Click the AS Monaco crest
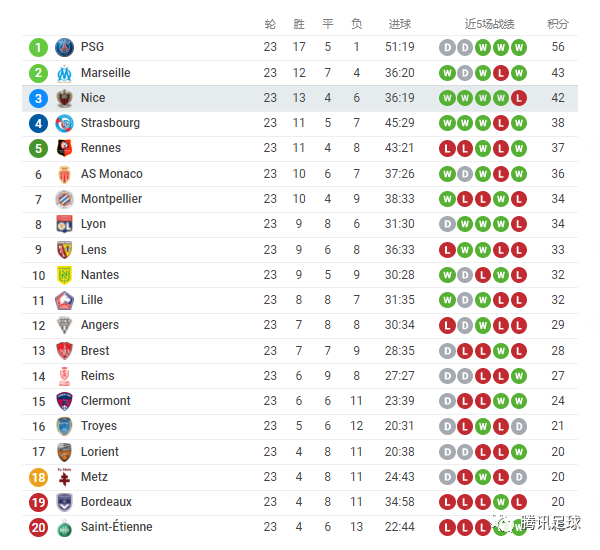This screenshot has height=550, width=600. point(64,174)
